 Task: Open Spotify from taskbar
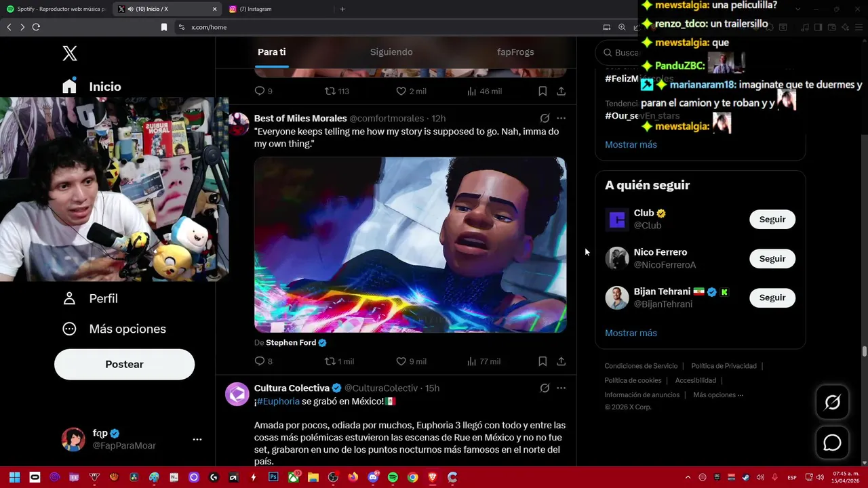point(393,477)
